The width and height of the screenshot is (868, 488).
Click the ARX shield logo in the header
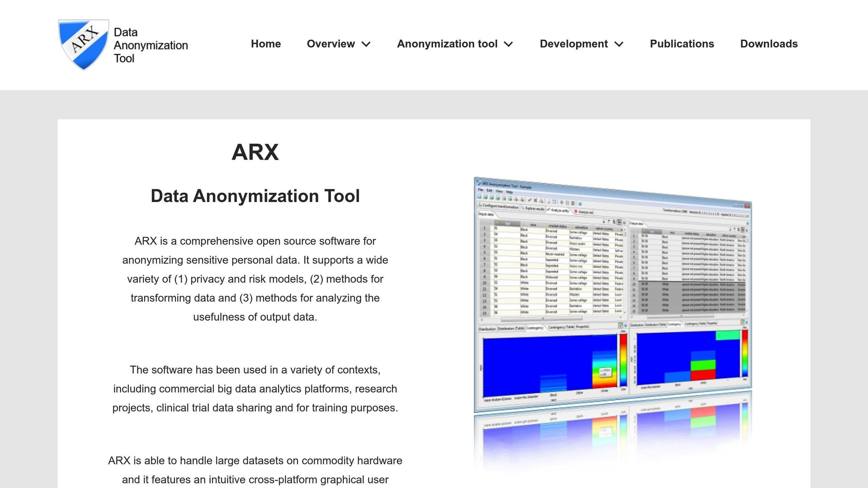tap(83, 44)
